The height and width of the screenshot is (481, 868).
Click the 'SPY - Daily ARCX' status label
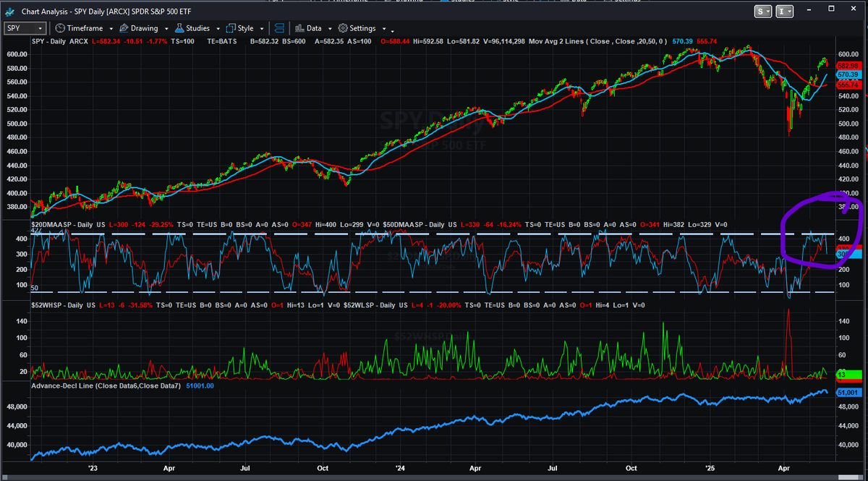(61, 41)
